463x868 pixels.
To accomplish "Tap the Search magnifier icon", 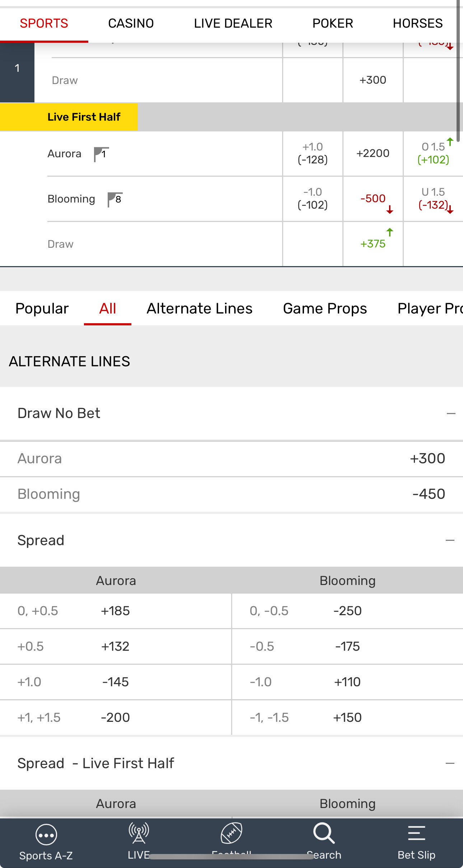I will [324, 834].
